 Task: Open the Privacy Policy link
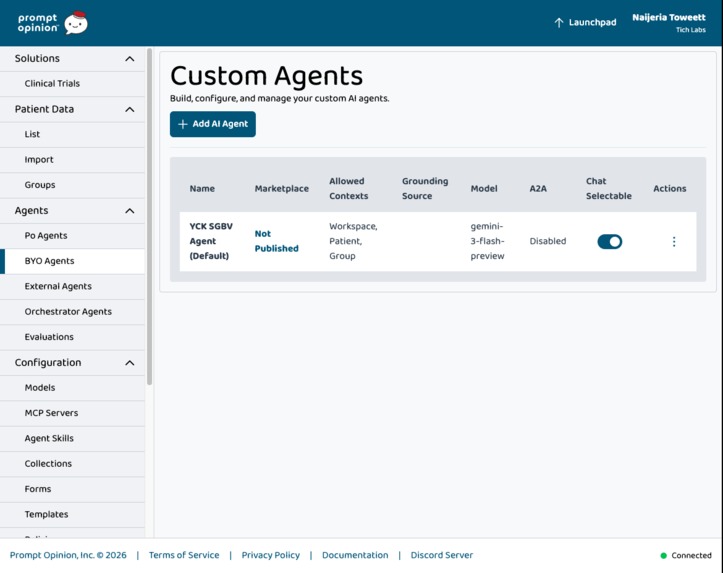point(271,555)
